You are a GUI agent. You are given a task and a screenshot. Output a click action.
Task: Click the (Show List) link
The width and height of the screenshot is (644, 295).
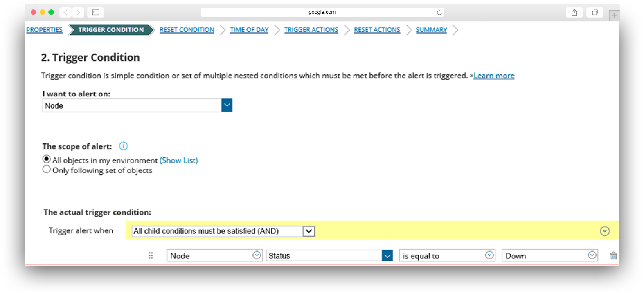pyautogui.click(x=179, y=160)
